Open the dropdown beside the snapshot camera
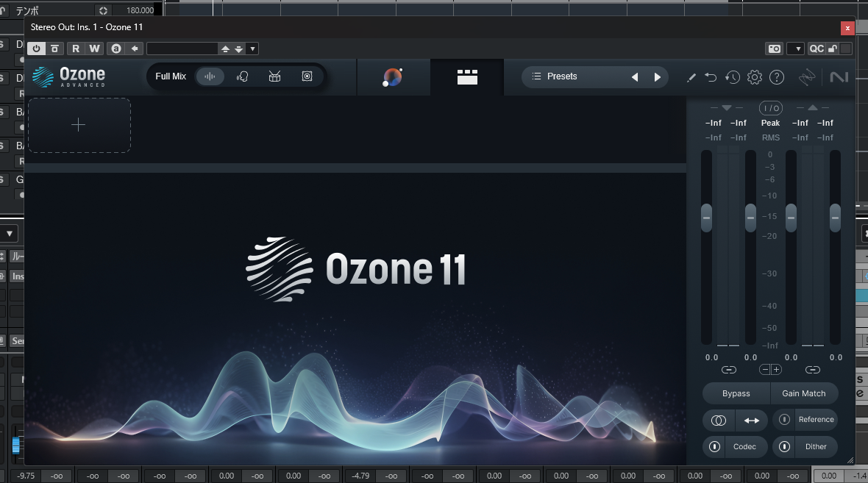Viewport: 868px width, 483px height. (795, 49)
